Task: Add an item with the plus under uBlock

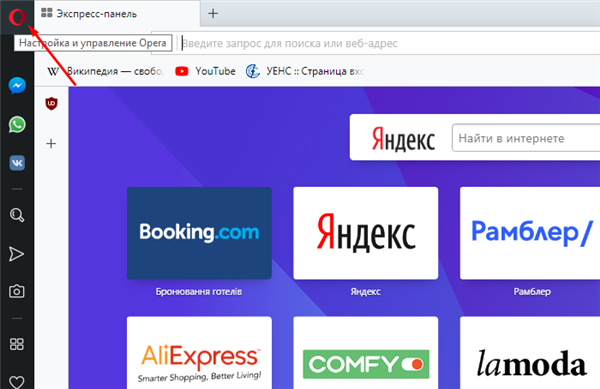Action: pos(51,143)
